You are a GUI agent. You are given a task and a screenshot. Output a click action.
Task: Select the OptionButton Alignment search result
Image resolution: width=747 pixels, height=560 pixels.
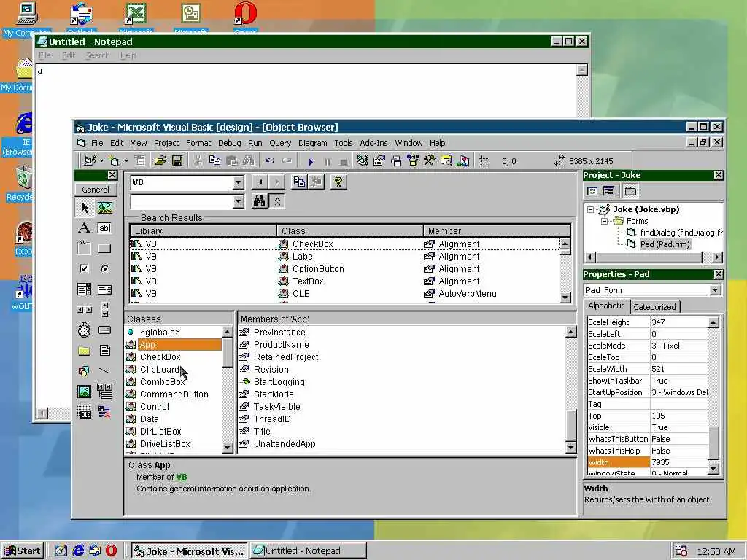pos(344,269)
